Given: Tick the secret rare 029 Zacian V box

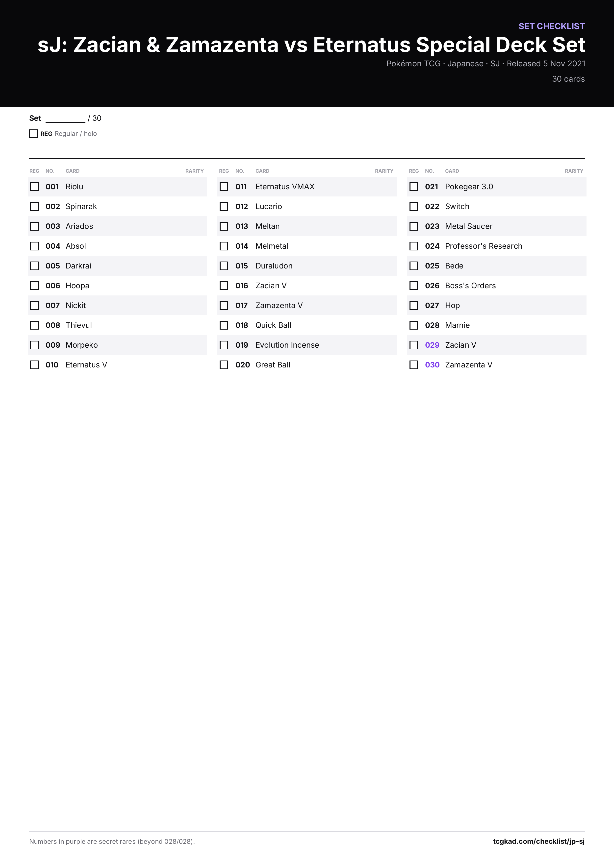Looking at the screenshot, I should [x=414, y=345].
